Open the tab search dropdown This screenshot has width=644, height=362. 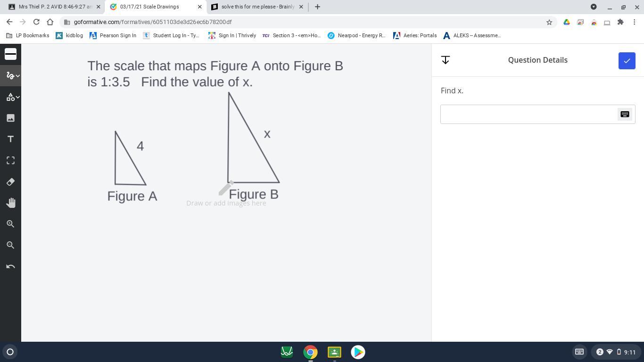[x=594, y=7]
